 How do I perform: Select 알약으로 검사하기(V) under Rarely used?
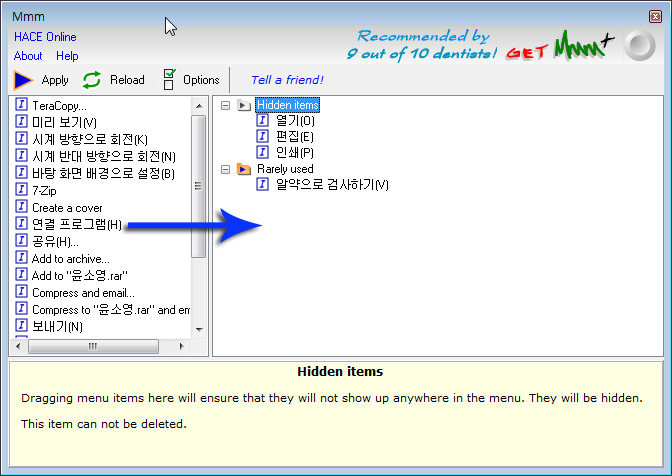[332, 185]
